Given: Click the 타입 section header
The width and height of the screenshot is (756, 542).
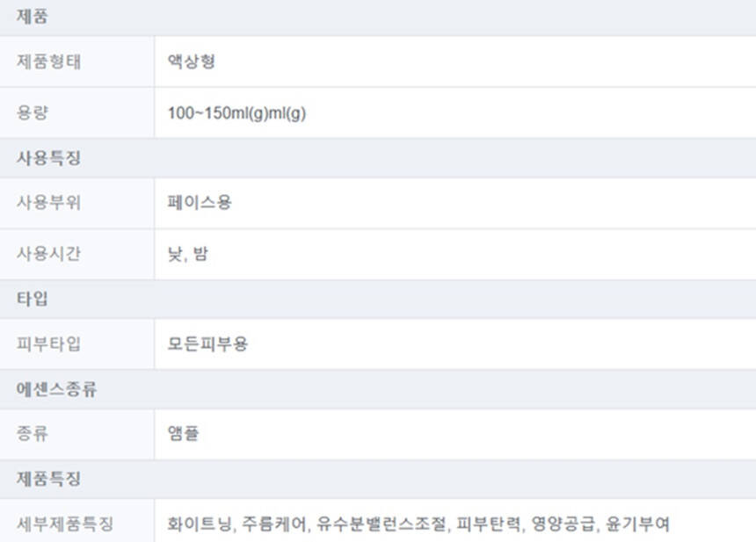Looking at the screenshot, I should click(33, 299).
